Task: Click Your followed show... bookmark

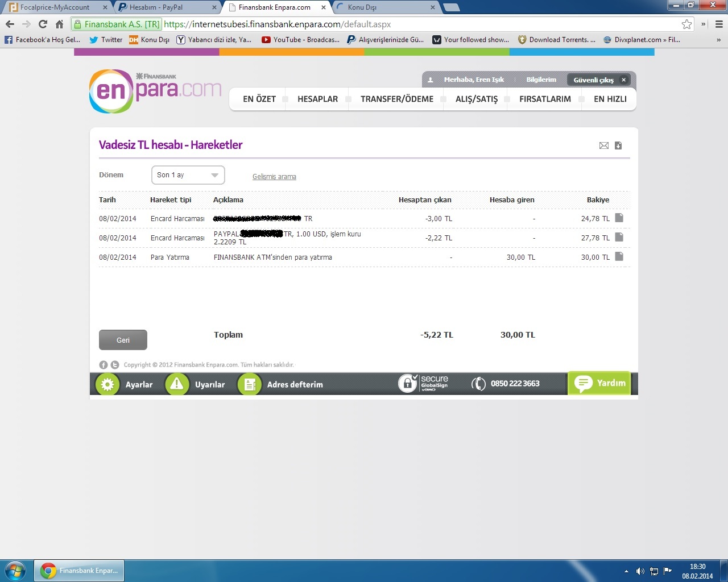Action: tap(470, 40)
